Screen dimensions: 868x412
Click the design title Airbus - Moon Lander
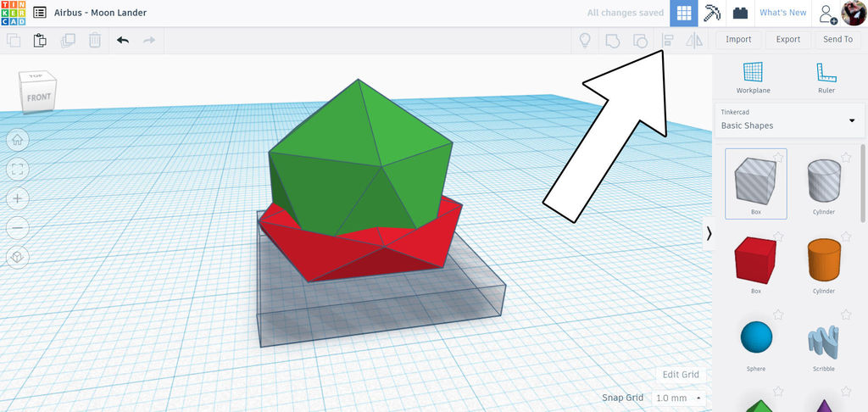[100, 13]
